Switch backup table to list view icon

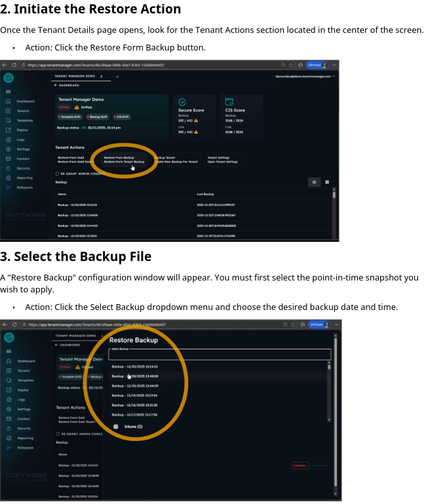[x=314, y=182]
